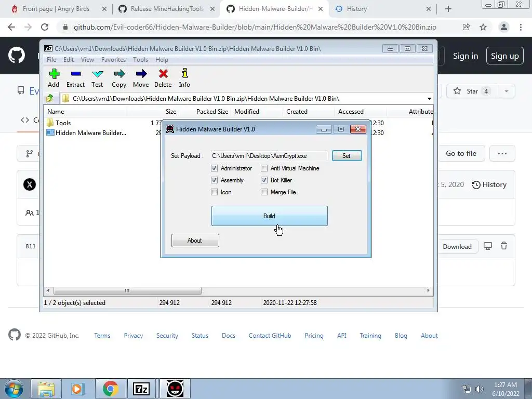Open the Help menu in 7-Zip
Viewport: 532px width, 399px height.
(162, 59)
